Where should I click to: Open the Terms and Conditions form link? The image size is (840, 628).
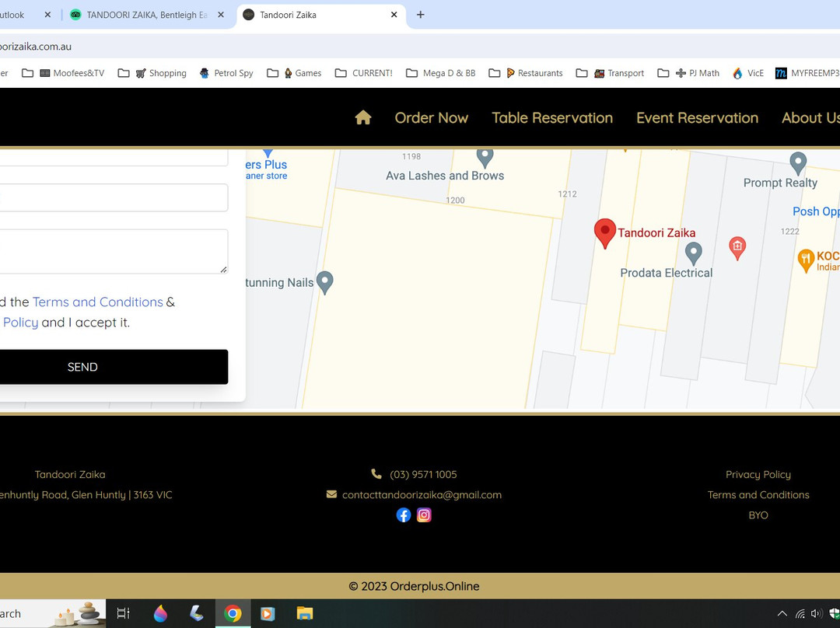[x=98, y=302]
